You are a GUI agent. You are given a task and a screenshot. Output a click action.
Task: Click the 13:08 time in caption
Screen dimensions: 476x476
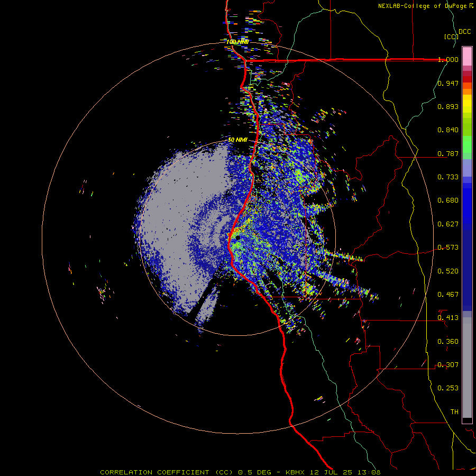369,472
